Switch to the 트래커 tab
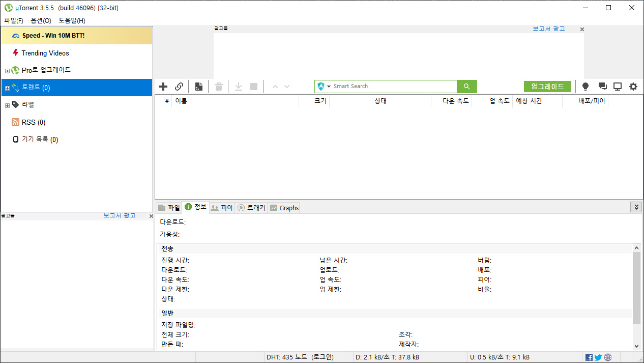This screenshot has height=363, width=644. (251, 208)
